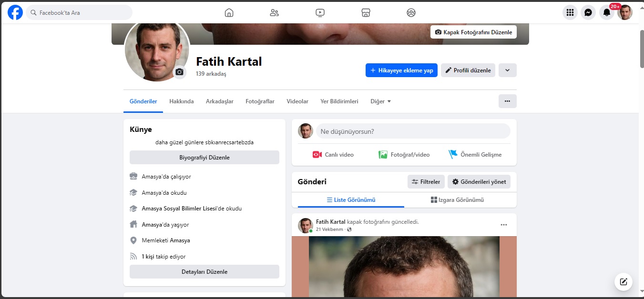The width and height of the screenshot is (644, 299).
Task: Click the new message compose icon
Action: pos(624,281)
